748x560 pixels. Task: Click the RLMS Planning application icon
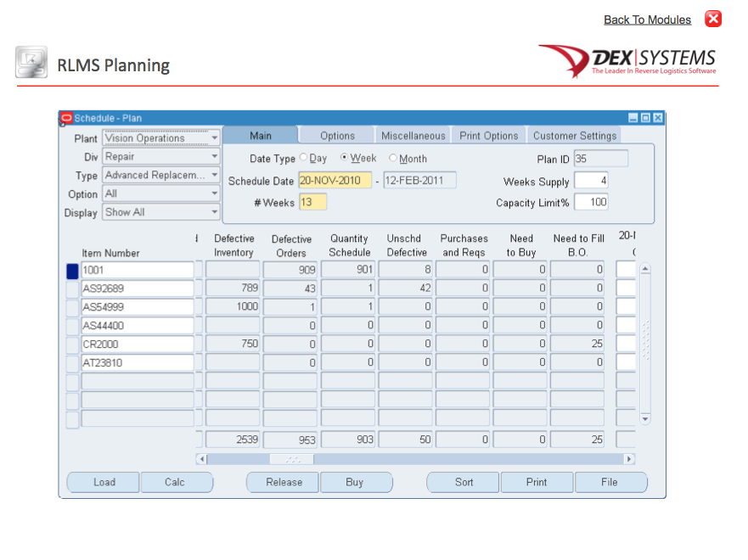click(x=31, y=63)
